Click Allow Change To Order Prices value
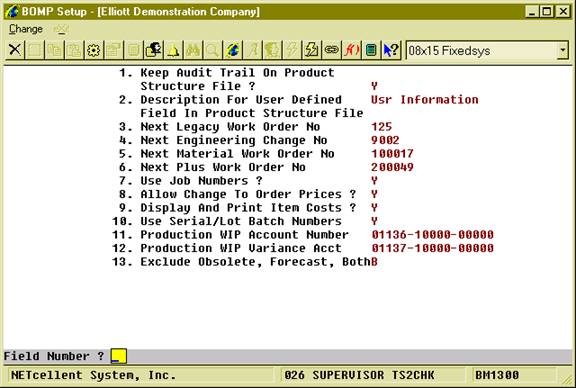576x388 pixels. pos(374,194)
